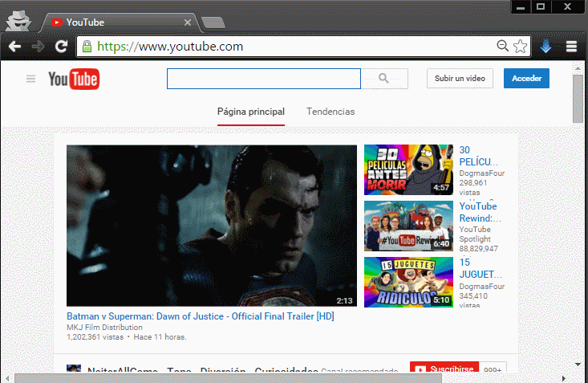Click the vertical scrollbar thumb
Screen dimensions: 588x383
[x=578, y=99]
